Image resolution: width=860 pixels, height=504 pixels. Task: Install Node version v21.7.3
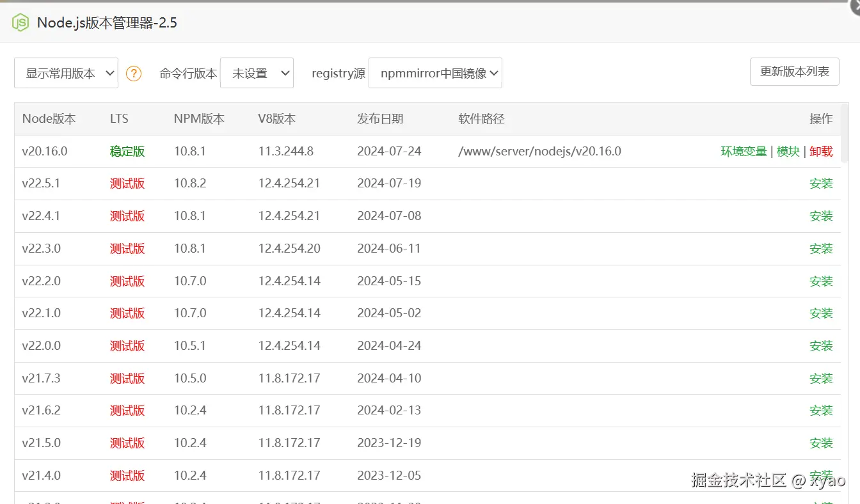coord(821,379)
